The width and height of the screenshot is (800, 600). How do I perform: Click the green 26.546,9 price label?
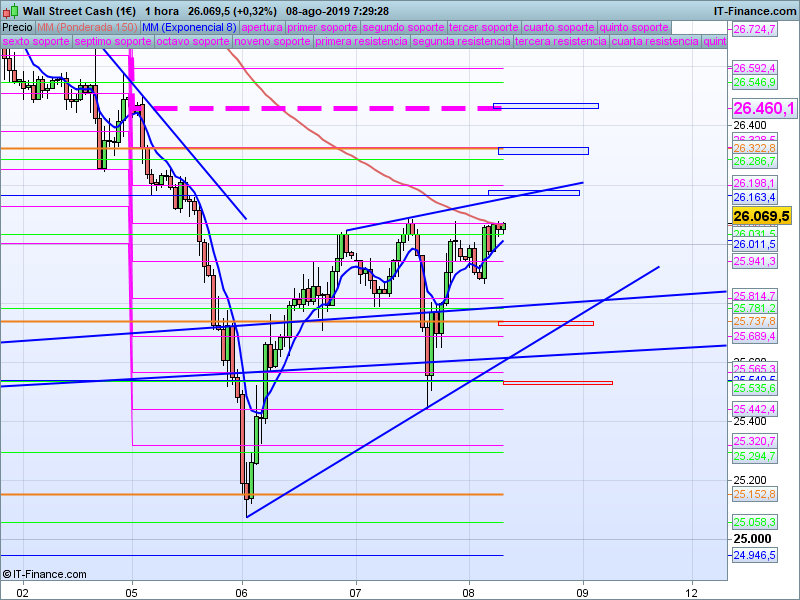(755, 82)
